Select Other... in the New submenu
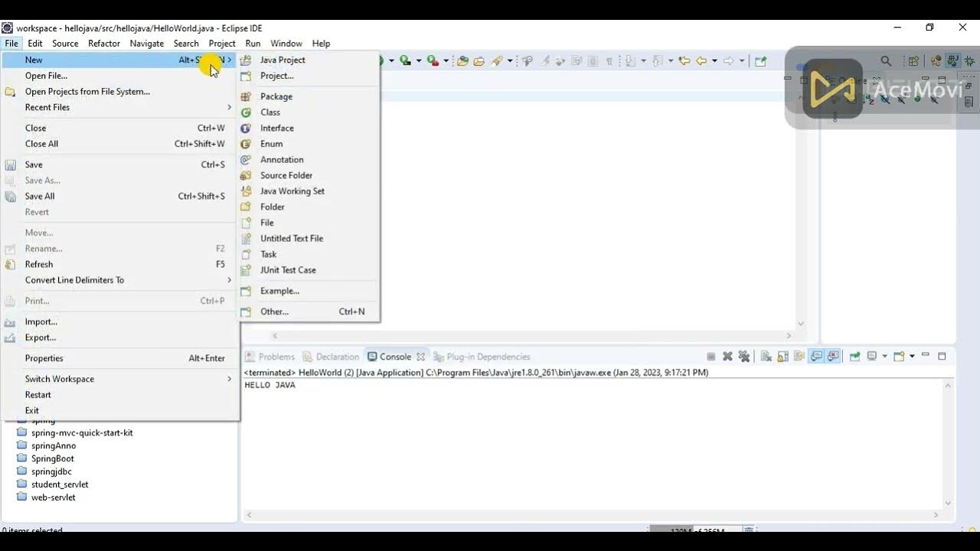This screenshot has width=980, height=551. 309,311
